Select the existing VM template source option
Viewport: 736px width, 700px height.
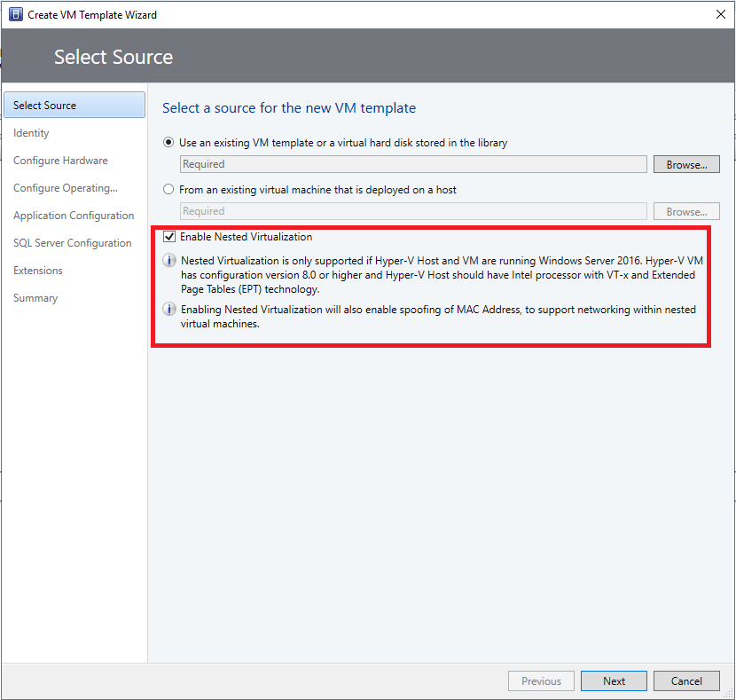tap(168, 143)
